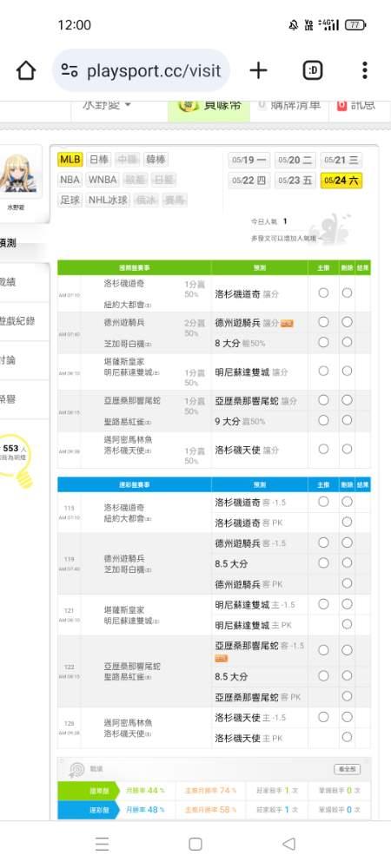This screenshot has width=391, height=868.
Task: Mark 德州遊騎兵 讓分 as 主推
Action: (x=323, y=322)
